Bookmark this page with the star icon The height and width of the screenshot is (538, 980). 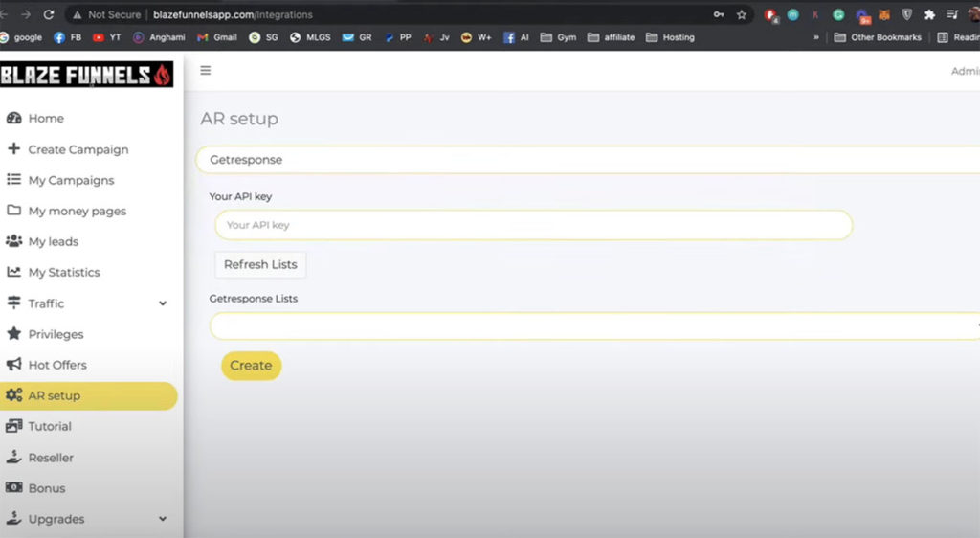click(x=742, y=14)
